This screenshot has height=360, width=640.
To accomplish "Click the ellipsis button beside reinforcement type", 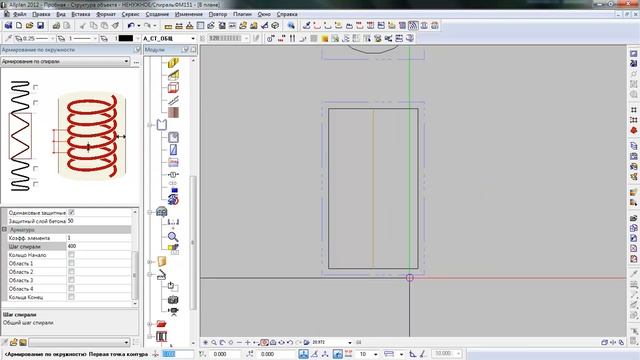I will [136, 62].
